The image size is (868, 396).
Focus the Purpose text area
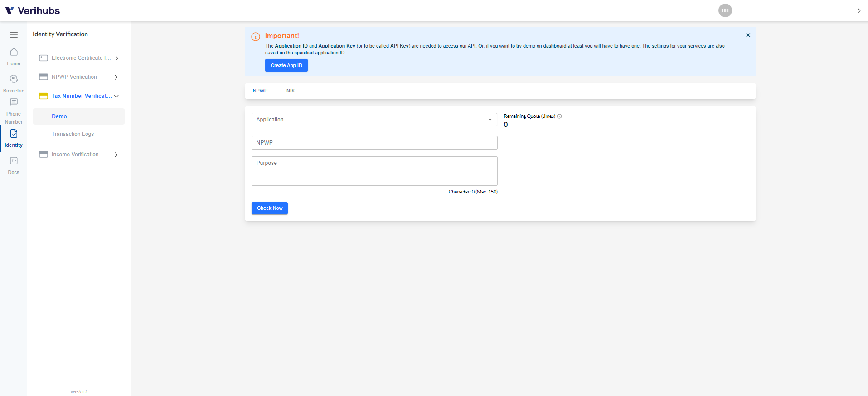(374, 171)
